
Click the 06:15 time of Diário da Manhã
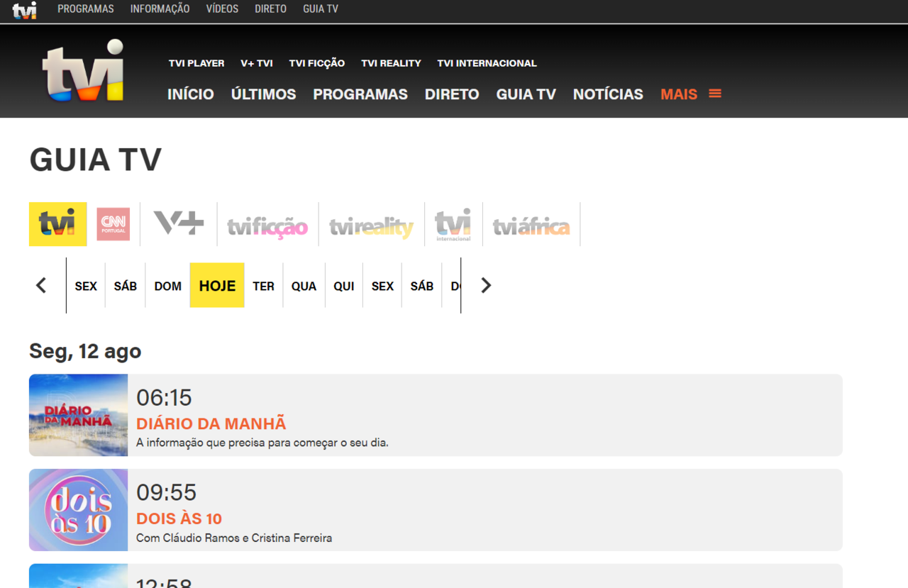[x=164, y=397]
